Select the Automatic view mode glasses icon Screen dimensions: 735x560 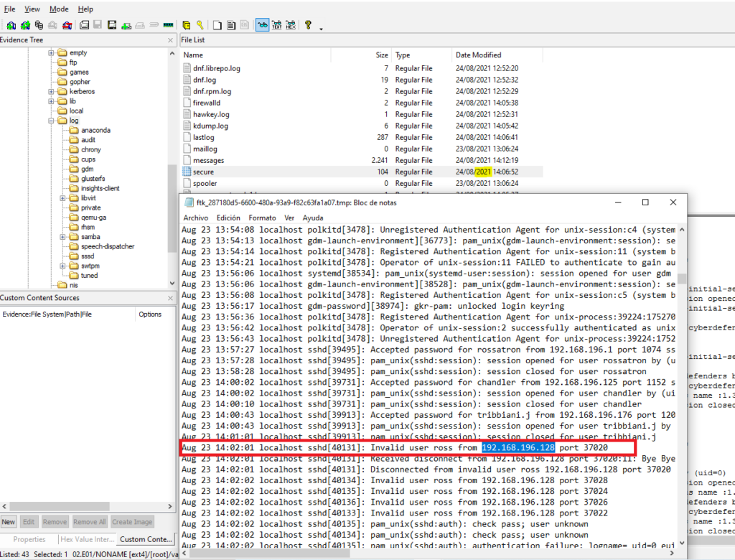[262, 24]
